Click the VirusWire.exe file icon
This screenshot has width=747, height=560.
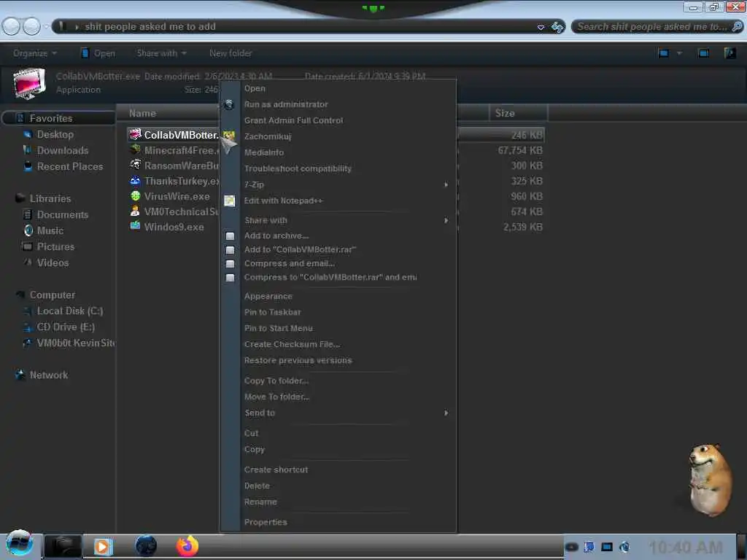pos(135,195)
